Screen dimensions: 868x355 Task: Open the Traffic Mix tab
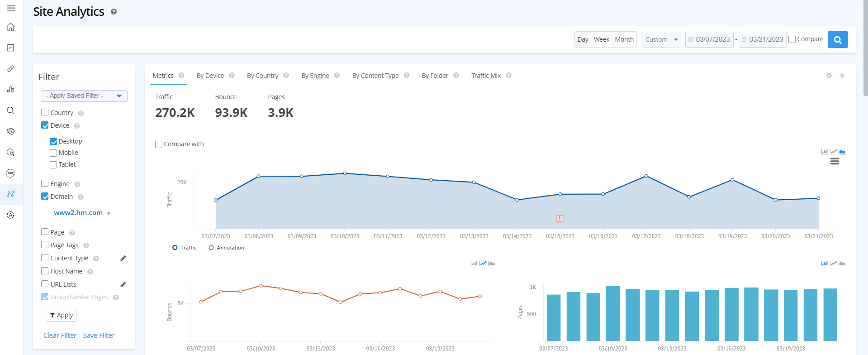click(486, 76)
